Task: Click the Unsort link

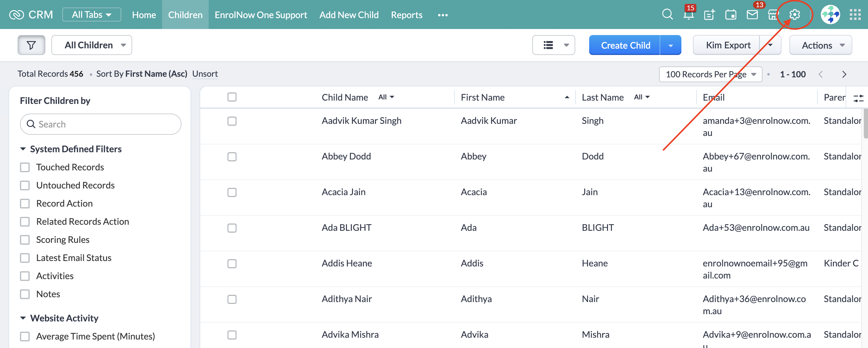Action: pyautogui.click(x=205, y=74)
